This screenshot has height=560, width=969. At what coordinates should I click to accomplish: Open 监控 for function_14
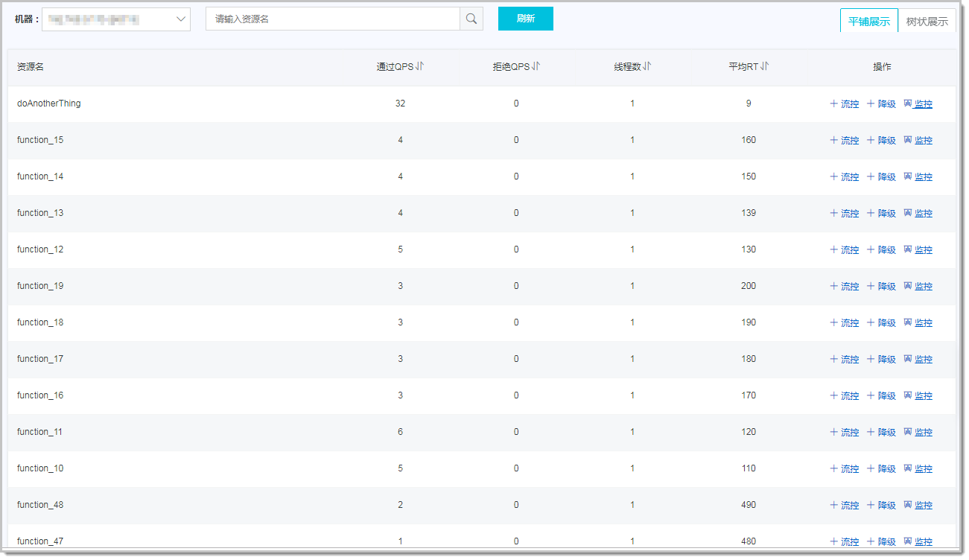click(x=918, y=177)
